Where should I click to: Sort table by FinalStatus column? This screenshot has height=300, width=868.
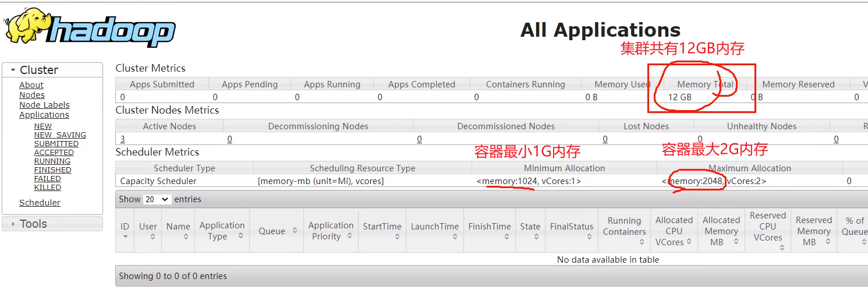tap(572, 231)
